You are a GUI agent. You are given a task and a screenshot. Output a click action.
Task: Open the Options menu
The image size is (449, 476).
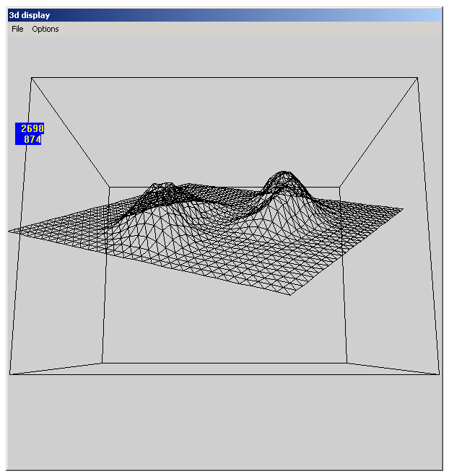click(x=45, y=29)
